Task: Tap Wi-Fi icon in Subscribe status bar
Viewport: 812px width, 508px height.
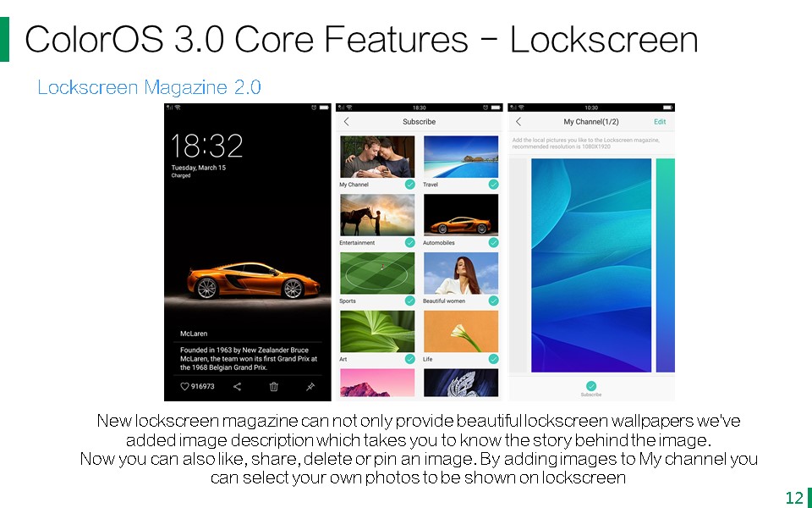Action: tap(349, 108)
